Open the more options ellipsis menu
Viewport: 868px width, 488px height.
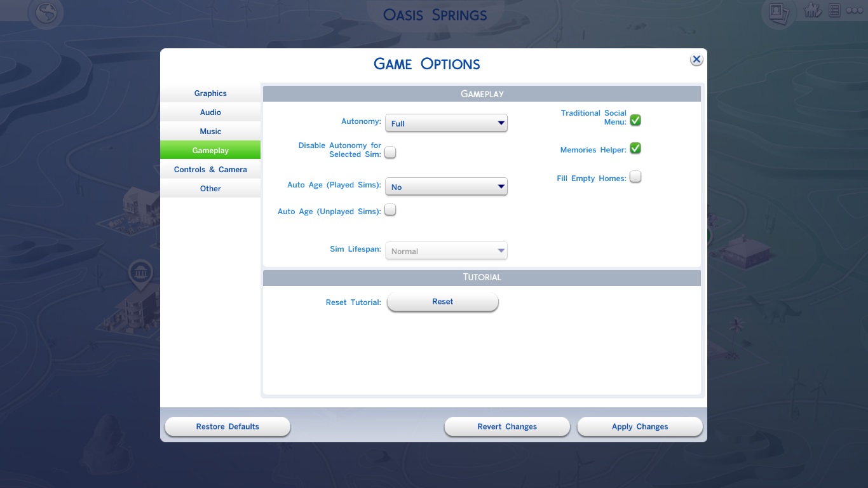pos(854,11)
